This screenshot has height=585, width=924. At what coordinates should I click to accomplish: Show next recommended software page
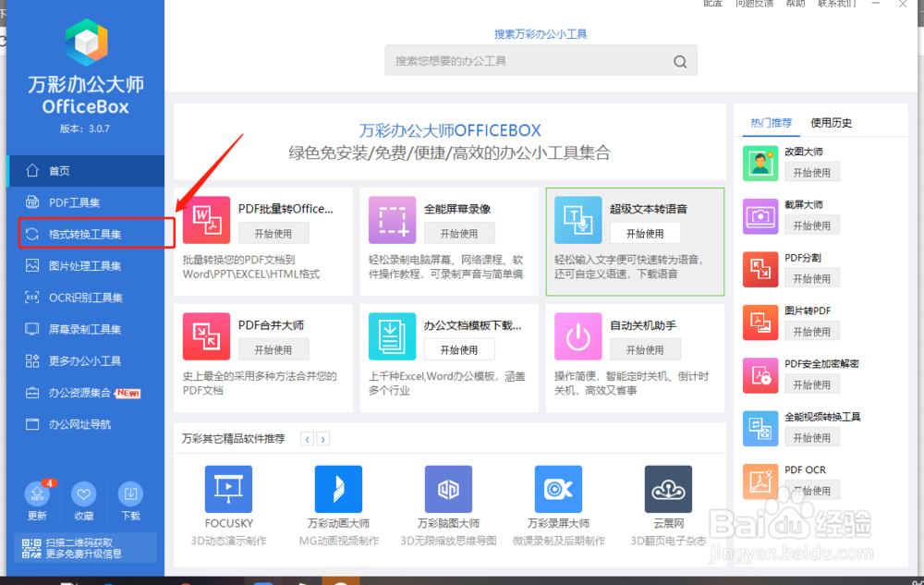(x=322, y=439)
